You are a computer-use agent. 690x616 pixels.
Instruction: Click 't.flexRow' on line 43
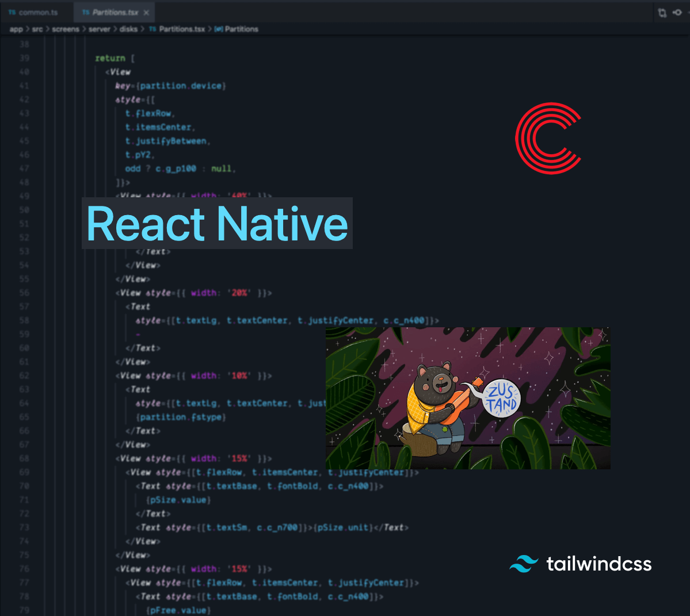(148, 113)
